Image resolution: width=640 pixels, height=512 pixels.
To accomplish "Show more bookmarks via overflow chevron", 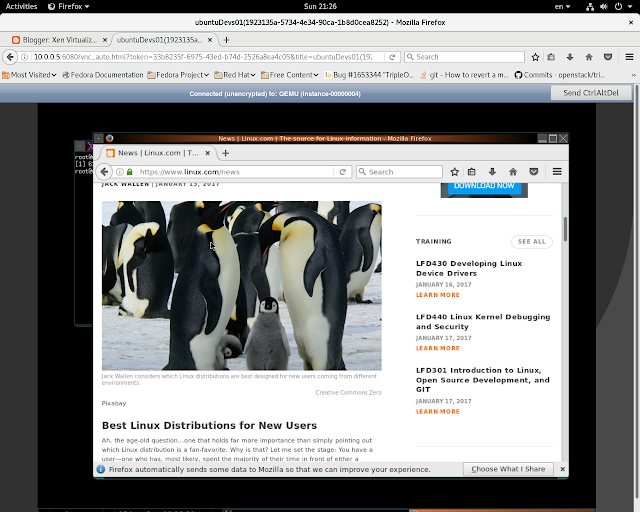I will point(633,75).
